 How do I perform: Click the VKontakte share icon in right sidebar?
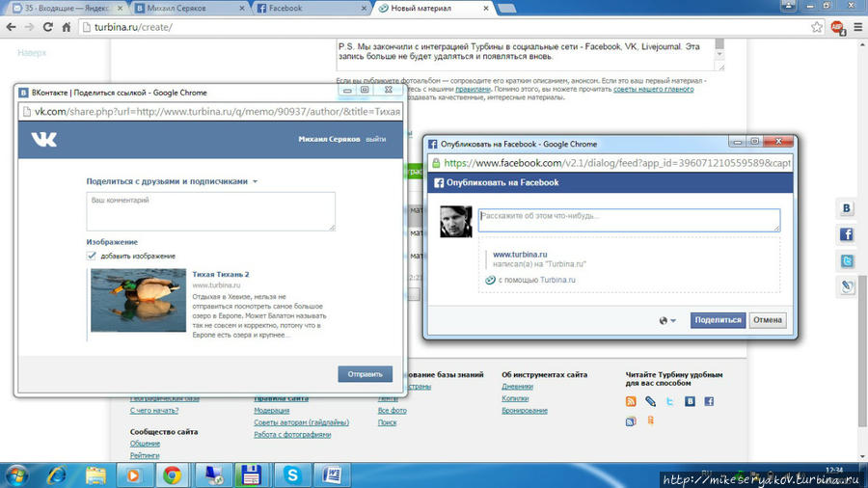pos(846,208)
